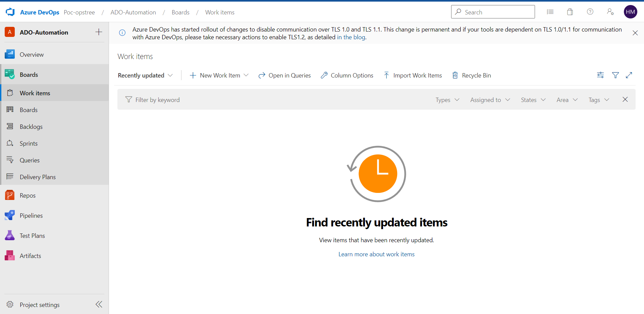Click Open in Queries
The width and height of the screenshot is (644, 314).
pos(284,75)
